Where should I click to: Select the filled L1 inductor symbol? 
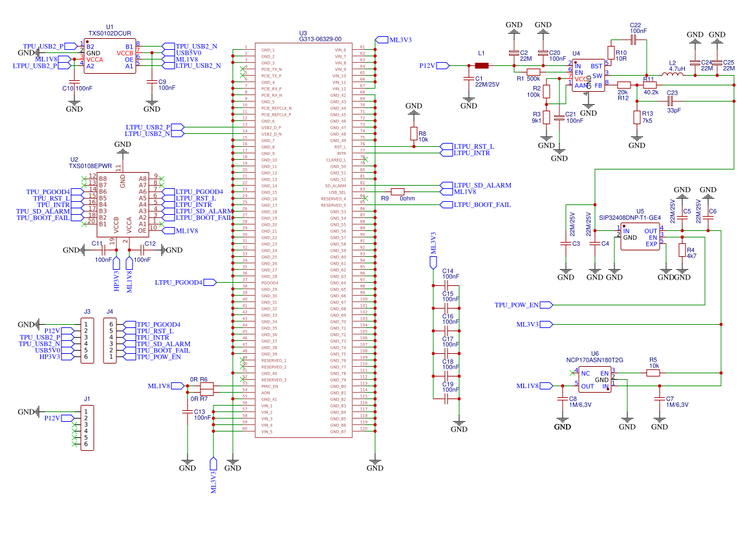[482, 65]
